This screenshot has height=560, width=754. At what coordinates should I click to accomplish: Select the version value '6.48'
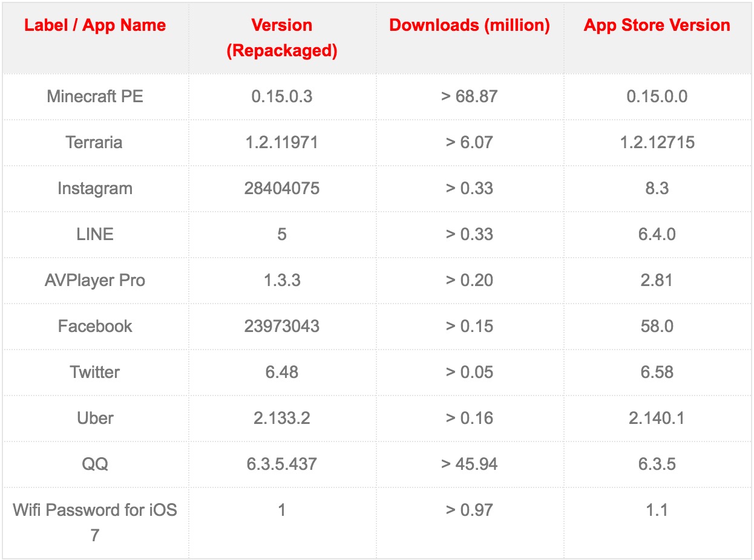pyautogui.click(x=282, y=372)
